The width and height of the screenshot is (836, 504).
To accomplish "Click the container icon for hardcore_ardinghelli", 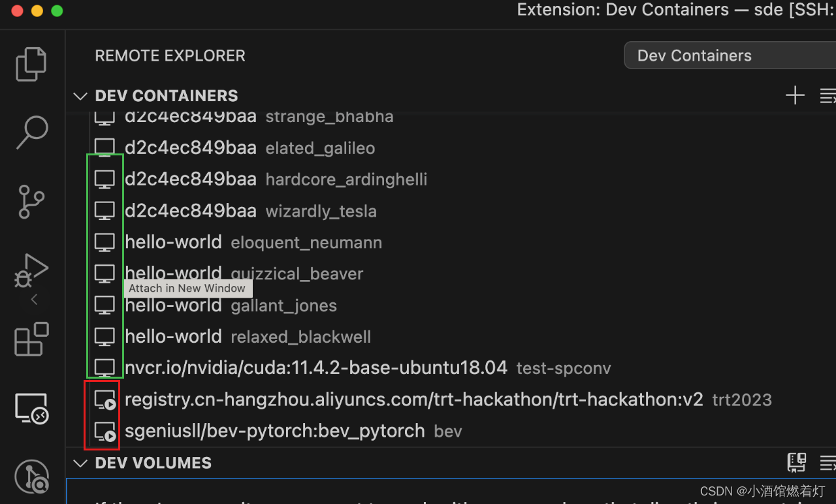I will tap(104, 179).
